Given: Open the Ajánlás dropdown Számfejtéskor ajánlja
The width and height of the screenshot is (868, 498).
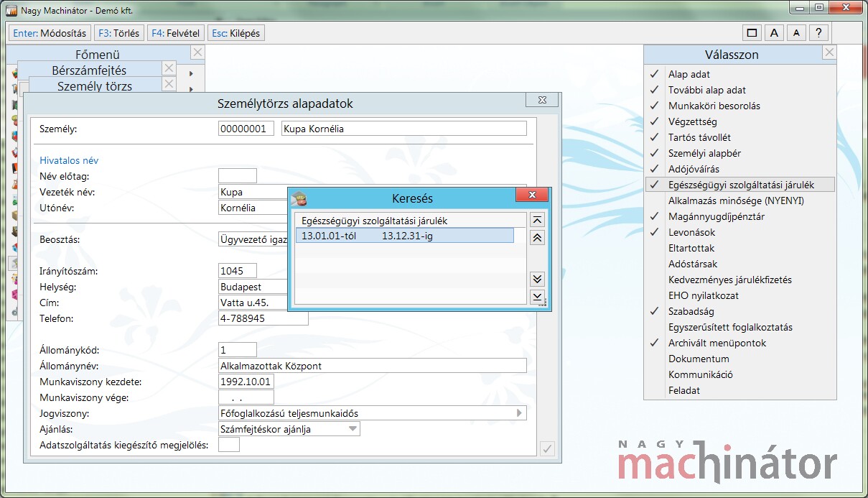Looking at the screenshot, I should [x=289, y=429].
